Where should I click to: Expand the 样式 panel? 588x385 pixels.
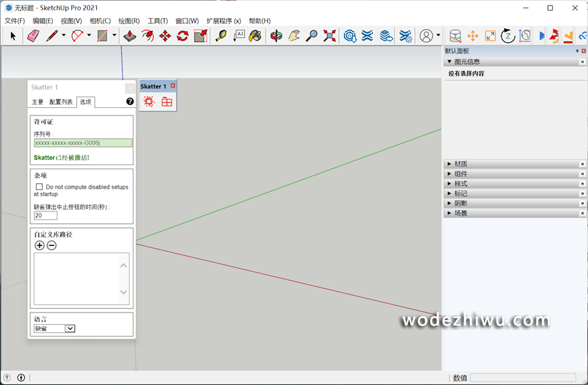(x=449, y=183)
